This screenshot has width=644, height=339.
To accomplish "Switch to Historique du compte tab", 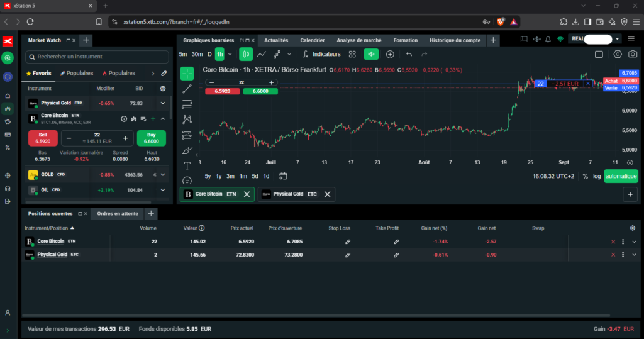I will click(x=455, y=40).
